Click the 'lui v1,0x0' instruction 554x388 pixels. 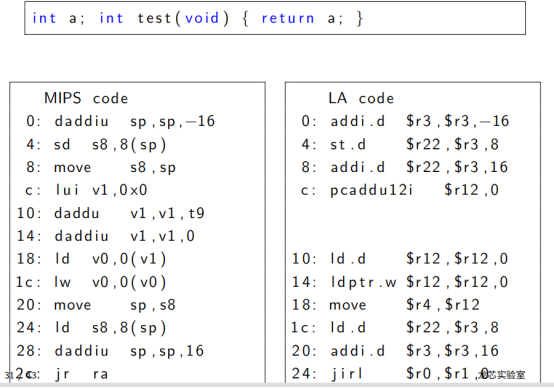coord(86,190)
